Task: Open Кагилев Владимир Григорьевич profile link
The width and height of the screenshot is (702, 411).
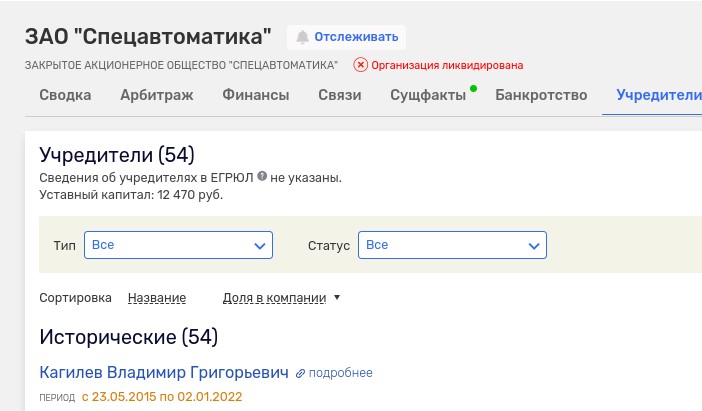Action: [163, 373]
